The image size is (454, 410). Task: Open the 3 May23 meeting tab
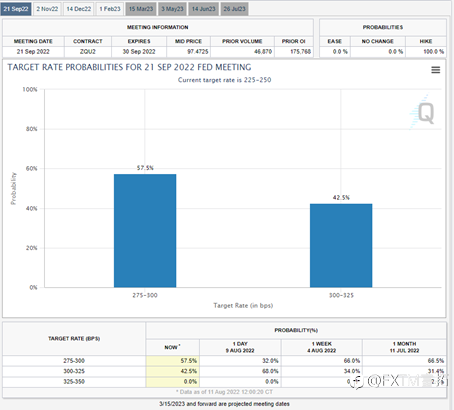[172, 9]
